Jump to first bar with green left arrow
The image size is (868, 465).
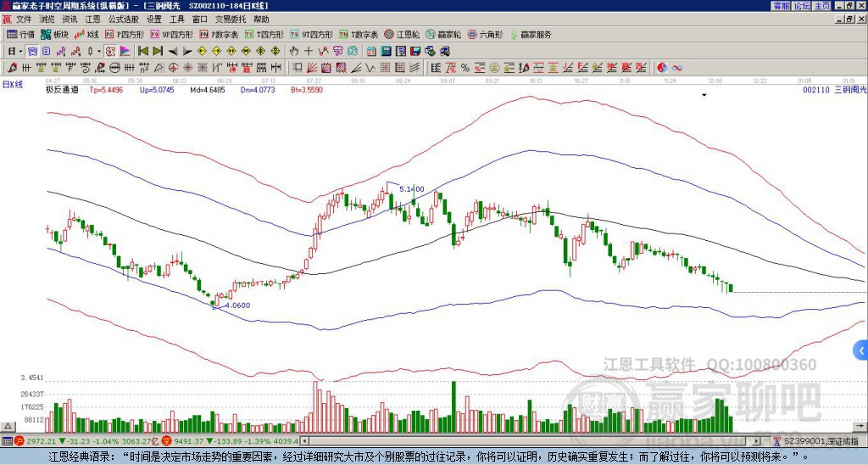pyautogui.click(x=142, y=52)
